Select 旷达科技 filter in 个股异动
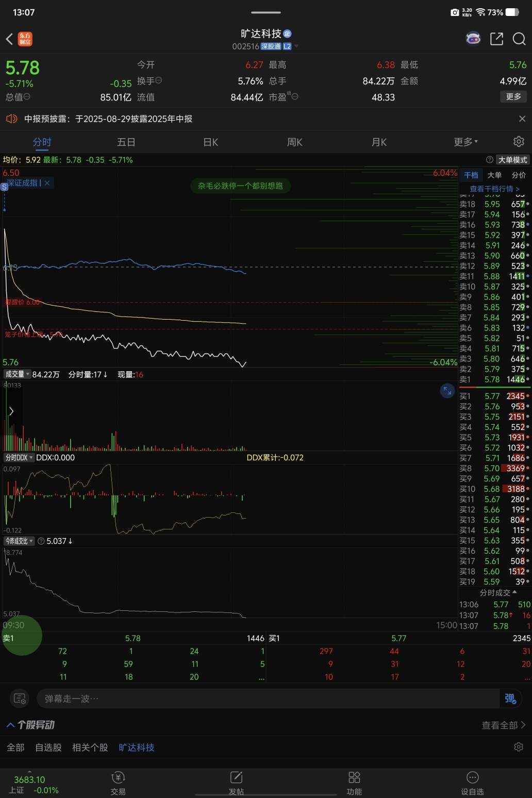532x798 pixels. pos(137,747)
